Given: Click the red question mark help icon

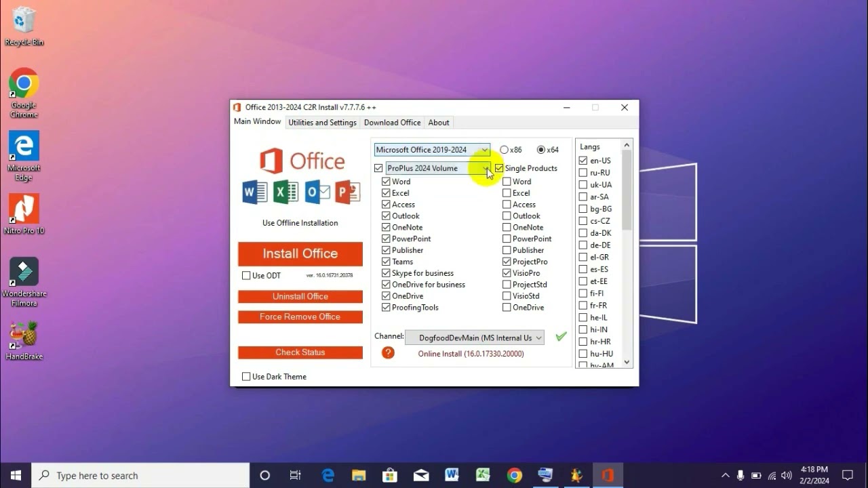Looking at the screenshot, I should 388,352.
